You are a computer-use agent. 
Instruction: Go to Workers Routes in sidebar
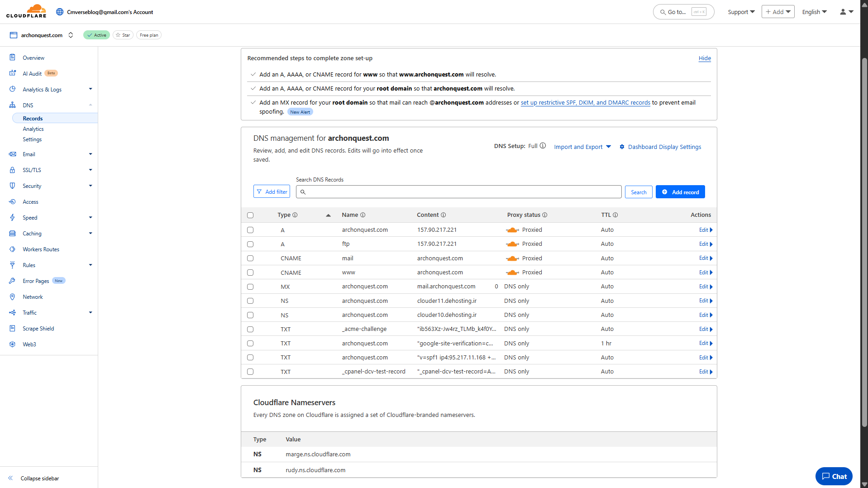pos(41,249)
